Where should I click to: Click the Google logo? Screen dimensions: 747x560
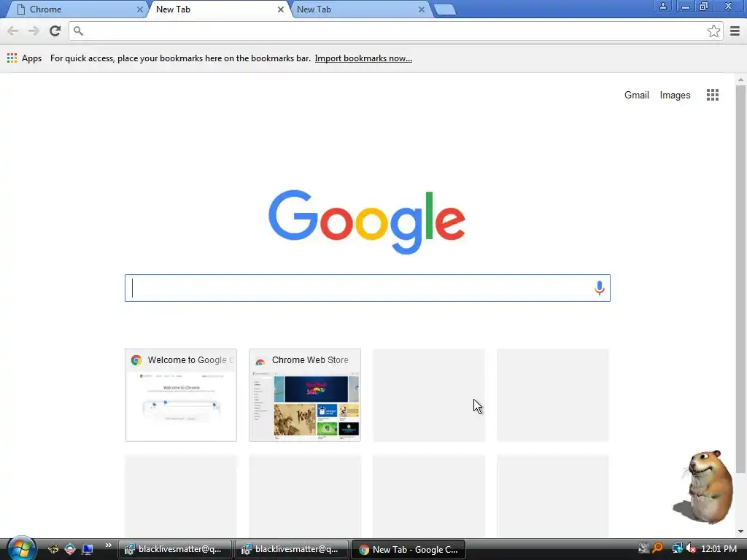pyautogui.click(x=367, y=222)
